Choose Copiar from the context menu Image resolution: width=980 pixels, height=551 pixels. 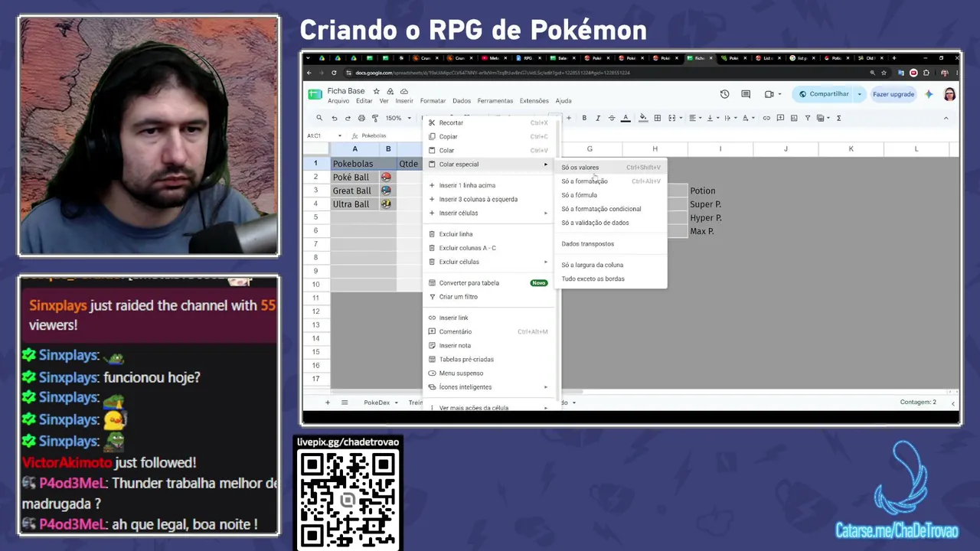tap(487, 136)
